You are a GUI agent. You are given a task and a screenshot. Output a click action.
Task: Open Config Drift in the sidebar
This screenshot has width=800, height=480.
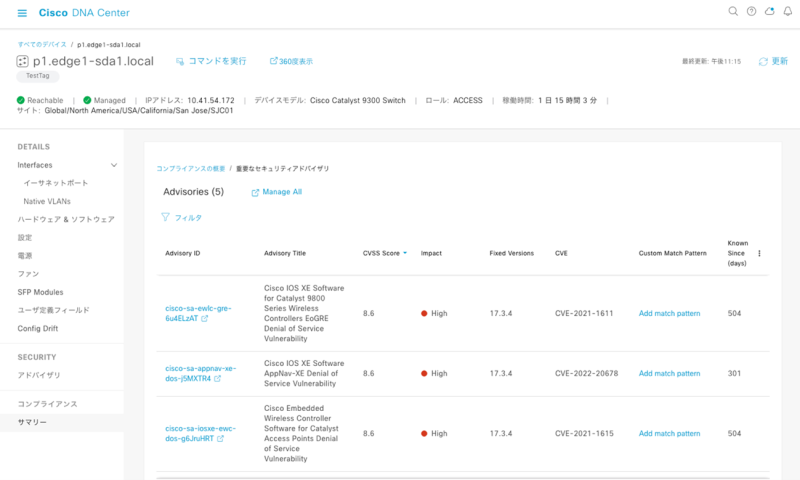click(x=38, y=328)
